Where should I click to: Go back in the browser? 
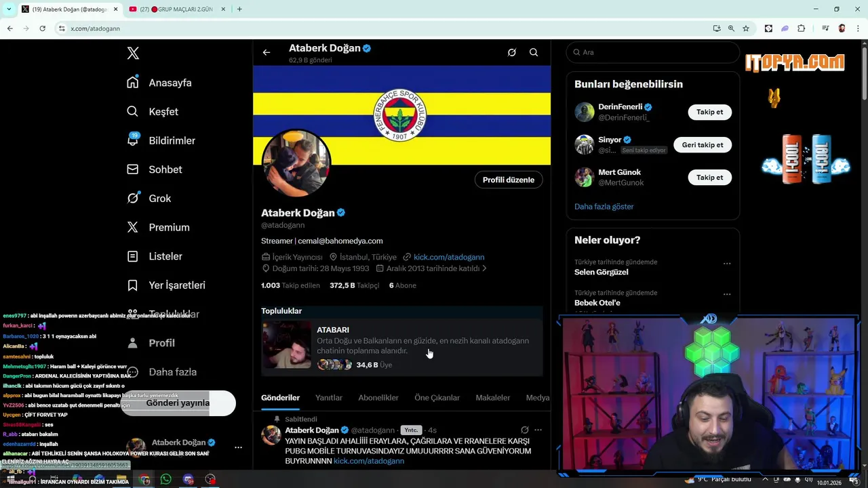coord(9,28)
